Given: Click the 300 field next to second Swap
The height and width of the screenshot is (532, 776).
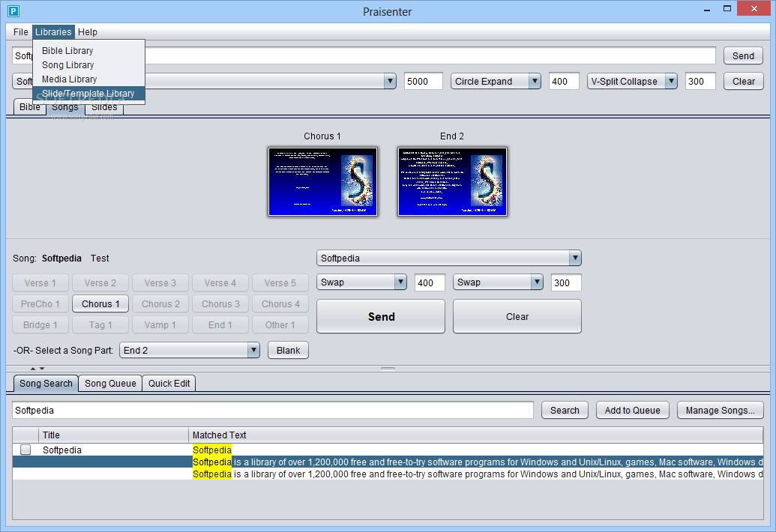Looking at the screenshot, I should pos(566,282).
